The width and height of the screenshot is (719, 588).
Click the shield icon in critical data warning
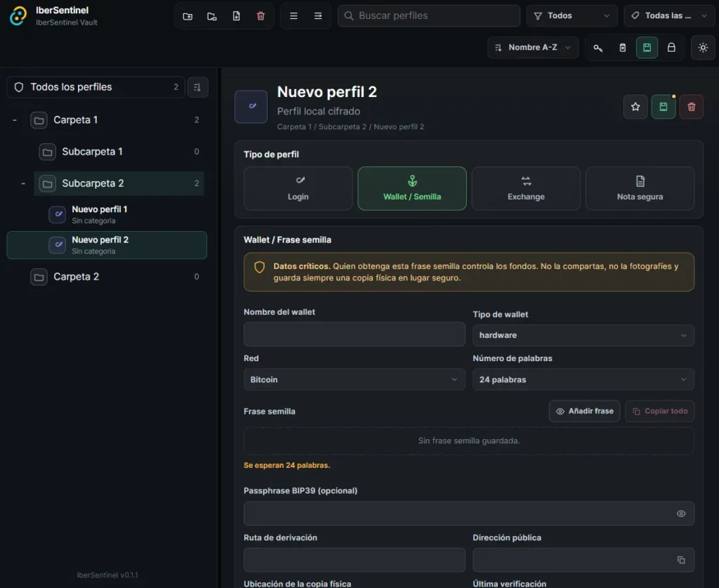pyautogui.click(x=260, y=267)
